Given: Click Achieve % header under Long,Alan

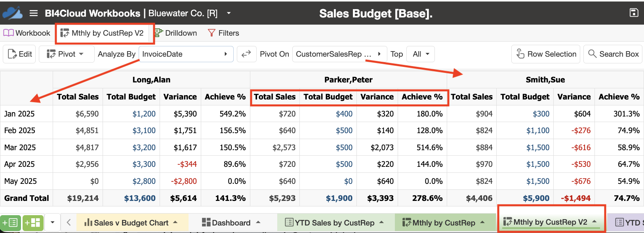Looking at the screenshot, I should click(x=225, y=97).
